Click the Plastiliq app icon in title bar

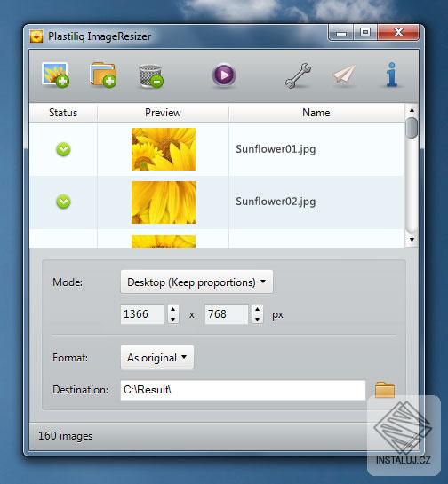[36, 36]
